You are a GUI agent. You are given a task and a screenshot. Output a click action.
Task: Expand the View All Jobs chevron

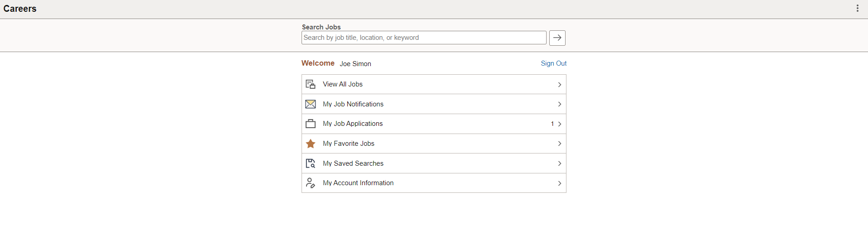click(x=559, y=85)
